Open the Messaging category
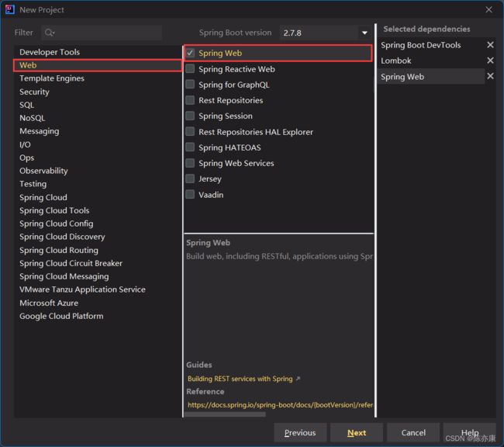Screen dimensions: 504x447 pyautogui.click(x=98, y=131)
